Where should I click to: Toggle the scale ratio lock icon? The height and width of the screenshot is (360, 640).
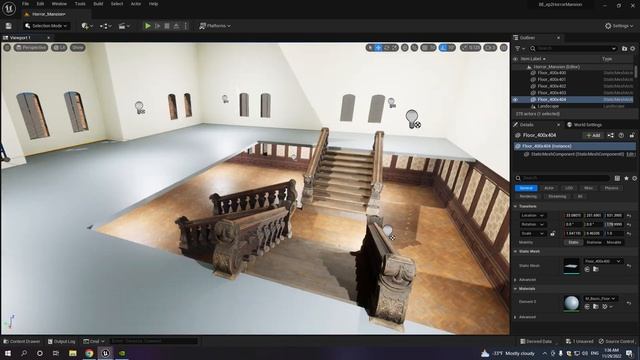point(552,233)
